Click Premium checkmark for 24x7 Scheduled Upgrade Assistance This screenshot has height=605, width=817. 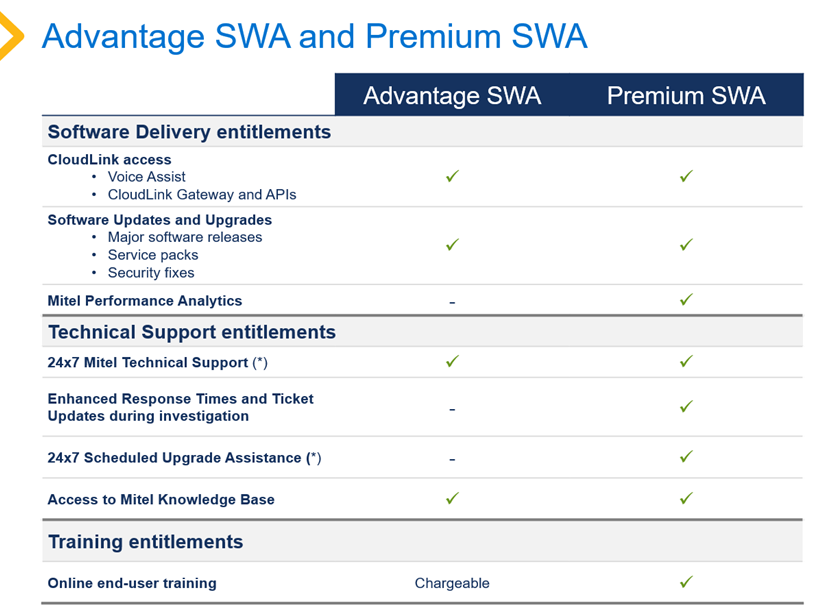click(x=686, y=456)
